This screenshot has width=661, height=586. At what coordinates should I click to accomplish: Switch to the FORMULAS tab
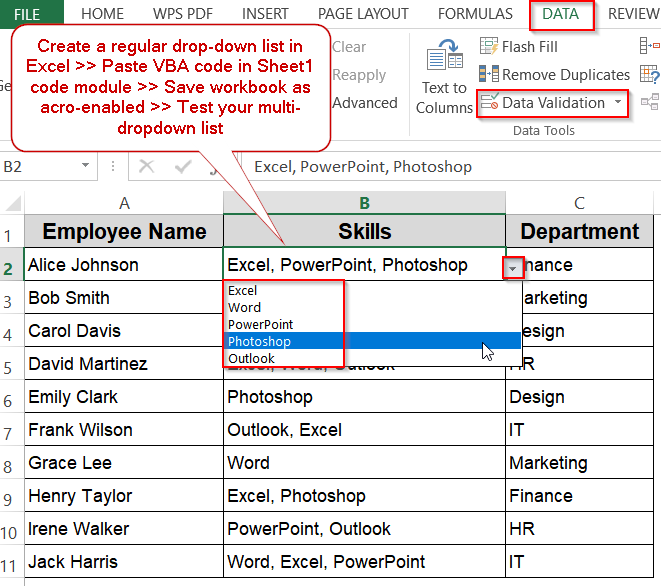coord(475,14)
